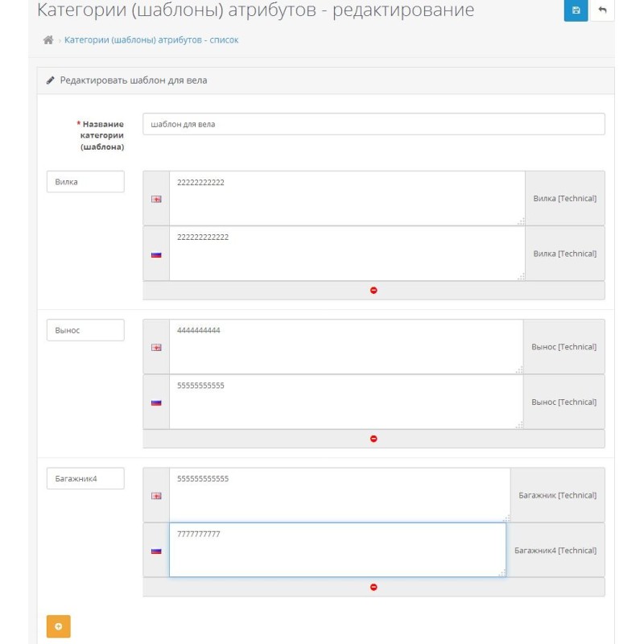Viewport: 644px width, 644px height.
Task: Click the textarea containing 7777777777
Action: (338, 550)
